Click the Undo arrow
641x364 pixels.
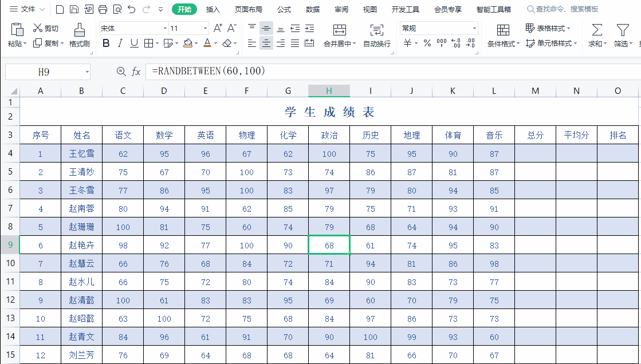pyautogui.click(x=131, y=9)
